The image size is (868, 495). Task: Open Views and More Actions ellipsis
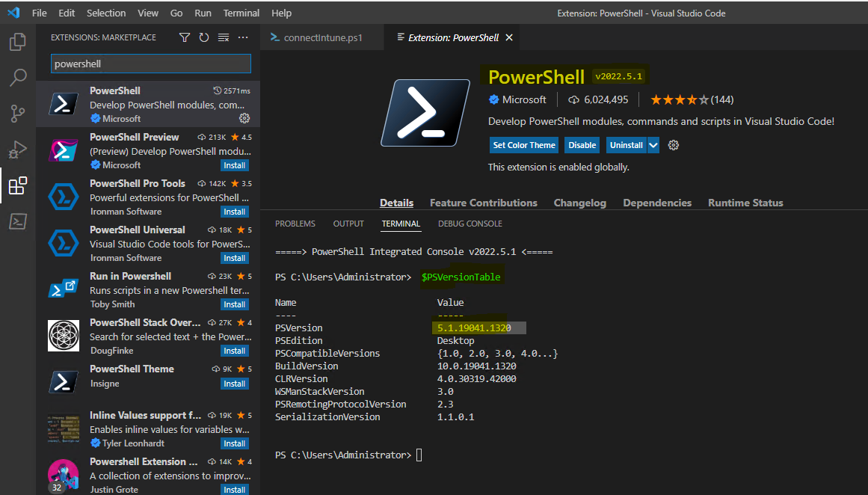click(243, 37)
